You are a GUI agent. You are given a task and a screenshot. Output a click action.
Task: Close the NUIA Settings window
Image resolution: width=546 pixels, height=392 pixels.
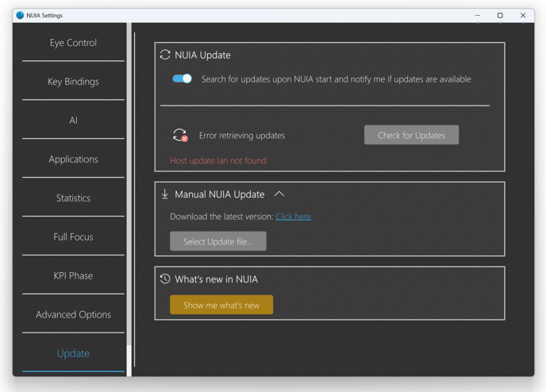pyautogui.click(x=523, y=15)
